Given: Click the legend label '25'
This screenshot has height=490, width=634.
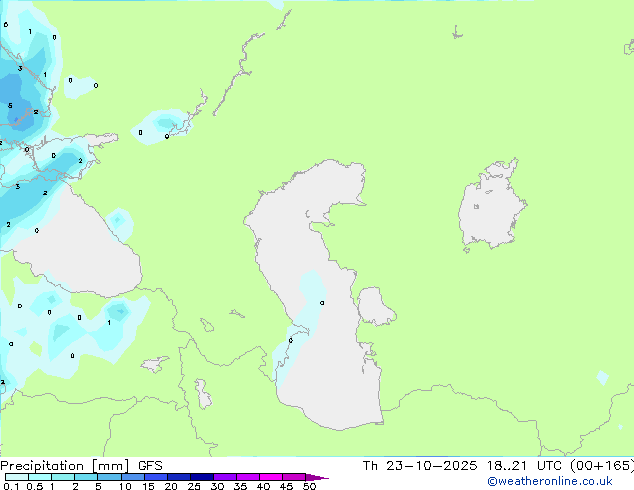Looking at the screenshot, I should 194,486.
